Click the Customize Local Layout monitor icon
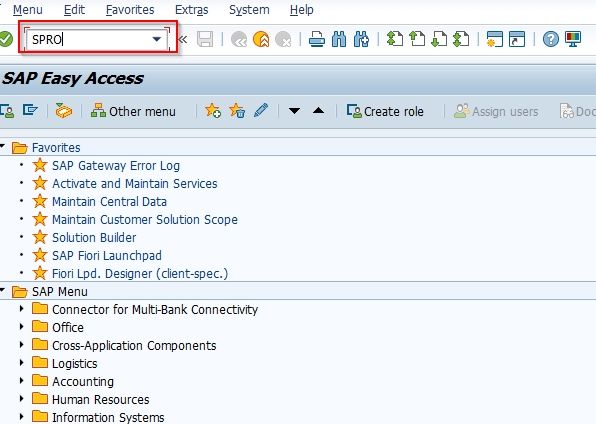Viewport: 596px width, 424px height. point(573,39)
